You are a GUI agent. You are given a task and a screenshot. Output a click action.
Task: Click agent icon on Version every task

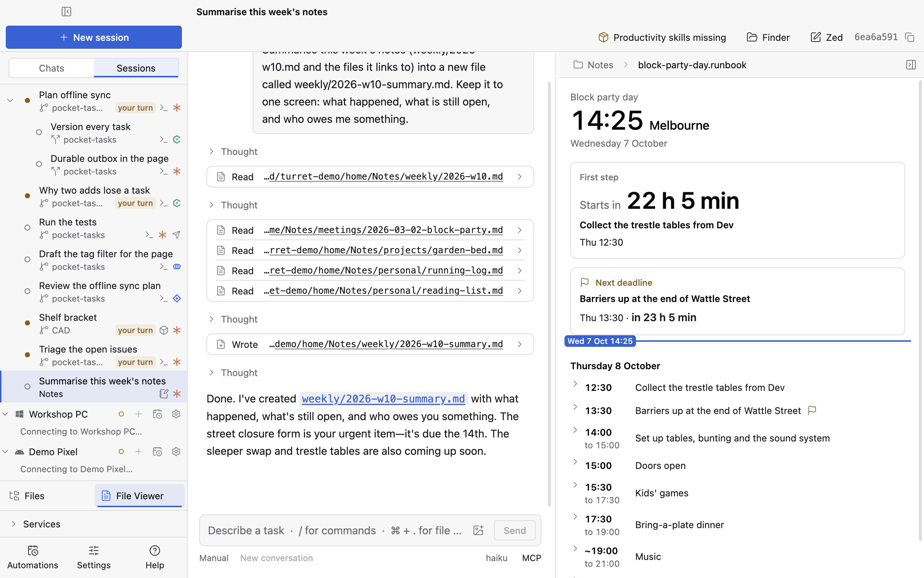177,139
